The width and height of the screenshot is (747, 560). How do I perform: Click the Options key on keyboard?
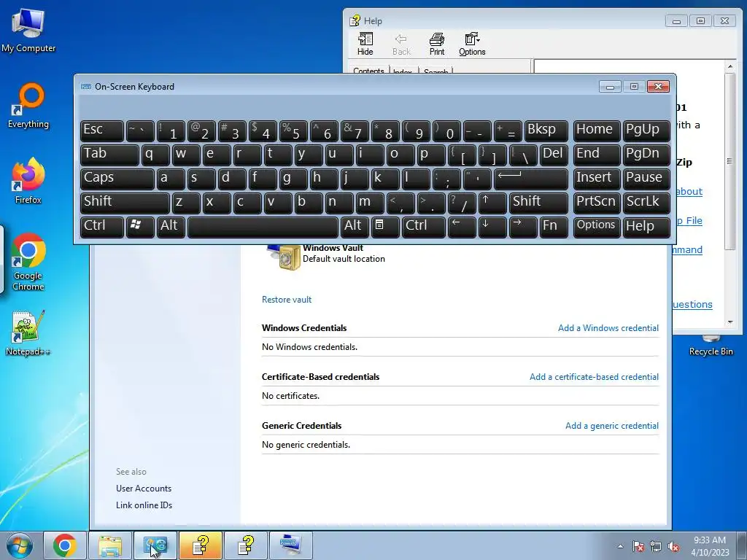coord(597,227)
